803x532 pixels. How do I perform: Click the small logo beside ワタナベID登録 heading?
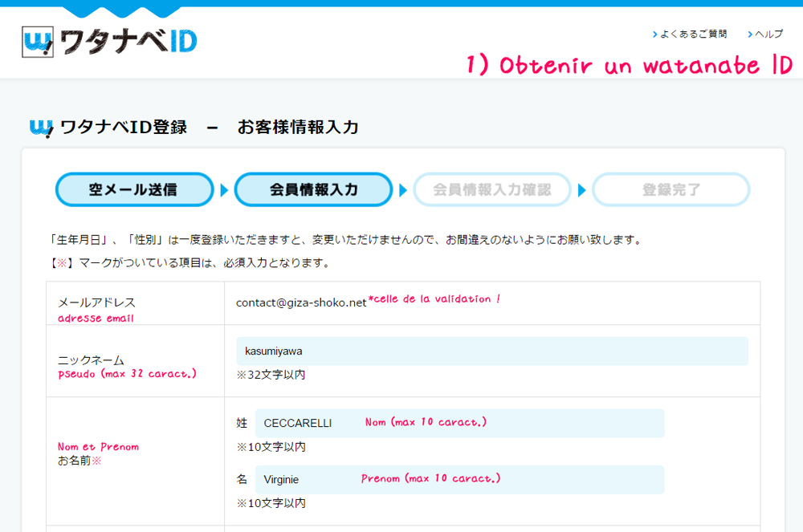(42, 128)
